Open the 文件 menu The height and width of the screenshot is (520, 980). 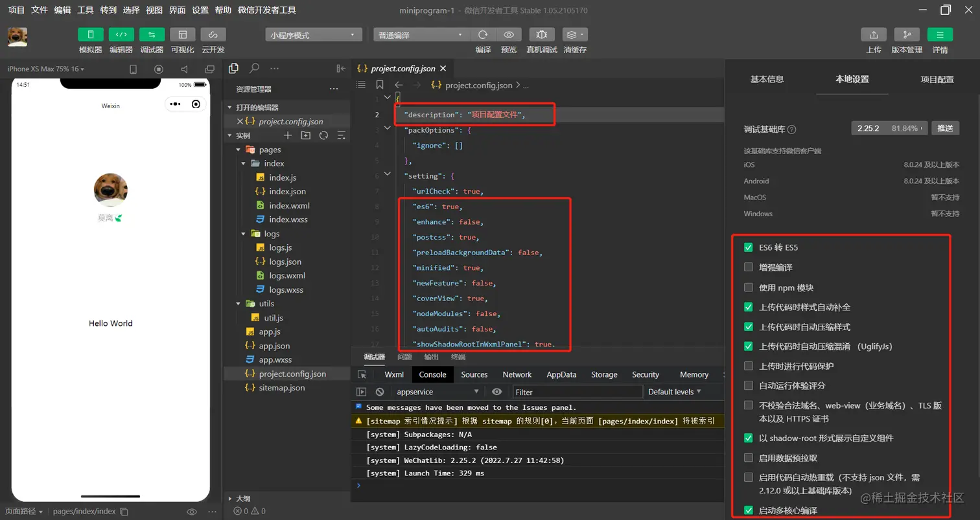pos(40,10)
